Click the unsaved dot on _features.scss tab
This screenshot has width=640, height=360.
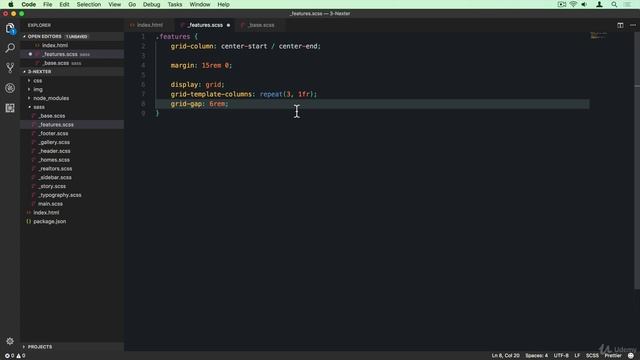tap(228, 25)
